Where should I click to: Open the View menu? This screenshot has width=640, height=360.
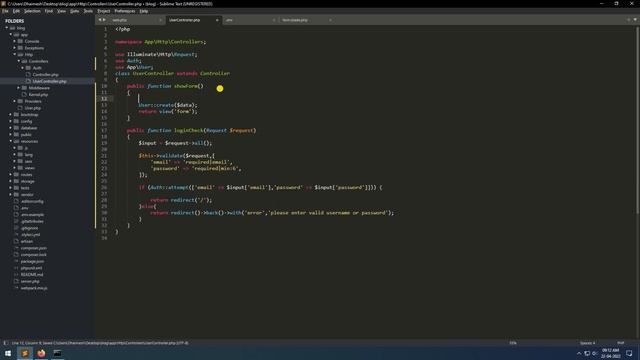point(62,11)
